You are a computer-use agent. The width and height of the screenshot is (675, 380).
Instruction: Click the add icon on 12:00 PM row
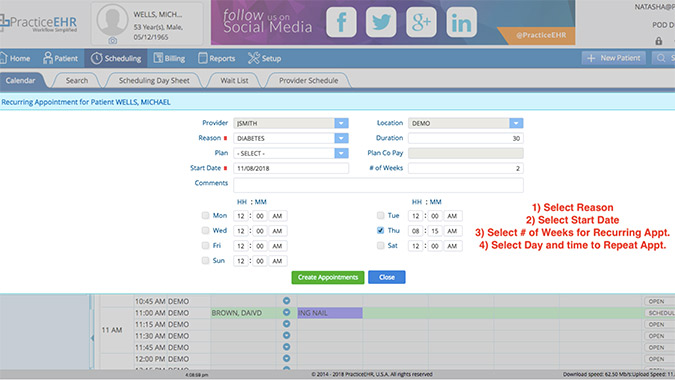[x=286, y=358]
